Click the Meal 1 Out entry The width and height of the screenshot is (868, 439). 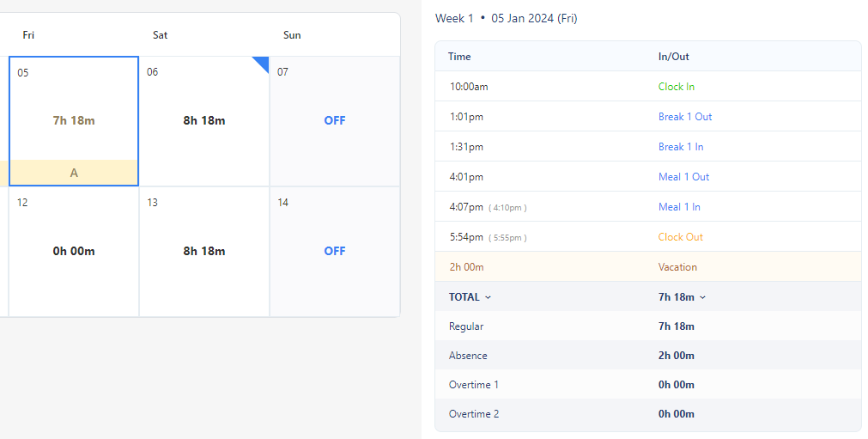pyautogui.click(x=683, y=177)
